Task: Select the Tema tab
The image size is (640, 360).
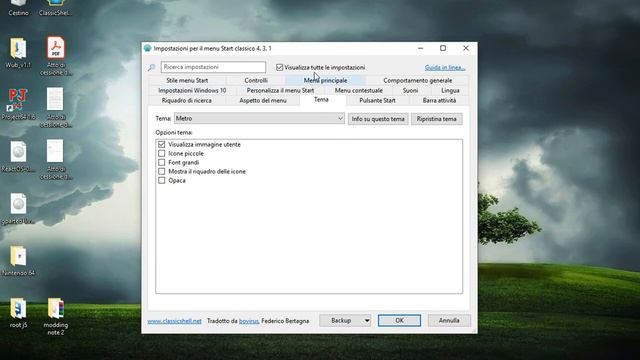Action: pos(321,100)
